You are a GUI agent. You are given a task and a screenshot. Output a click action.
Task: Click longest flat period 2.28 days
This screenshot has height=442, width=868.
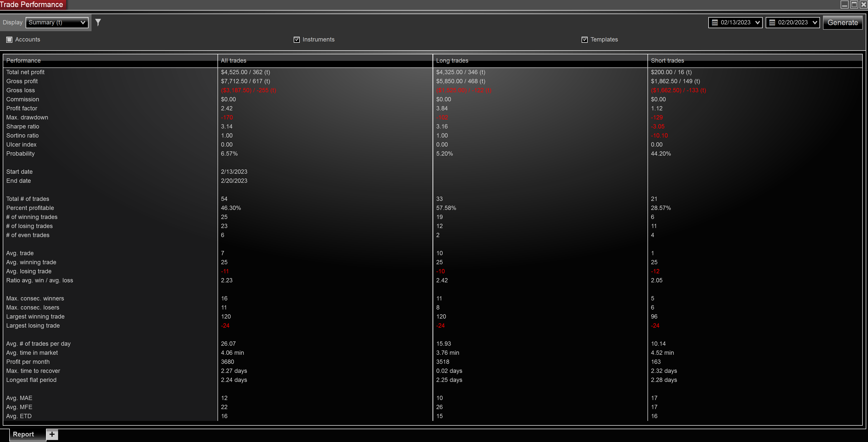[664, 380]
